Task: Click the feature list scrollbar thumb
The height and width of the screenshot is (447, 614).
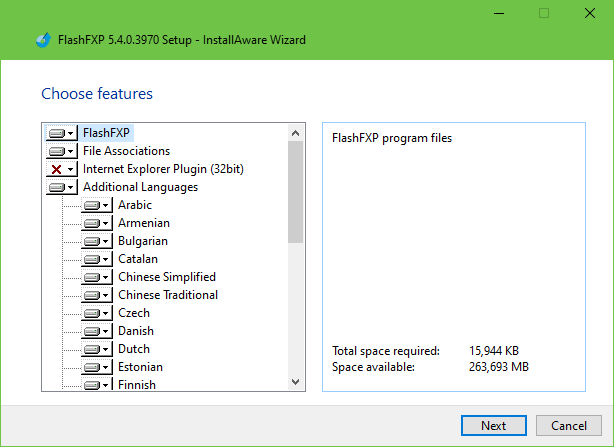Action: (x=296, y=192)
